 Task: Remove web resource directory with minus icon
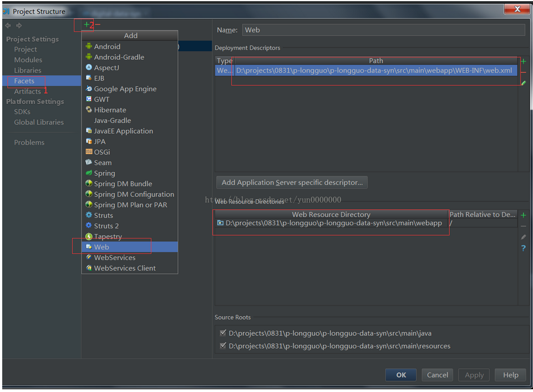click(x=523, y=226)
